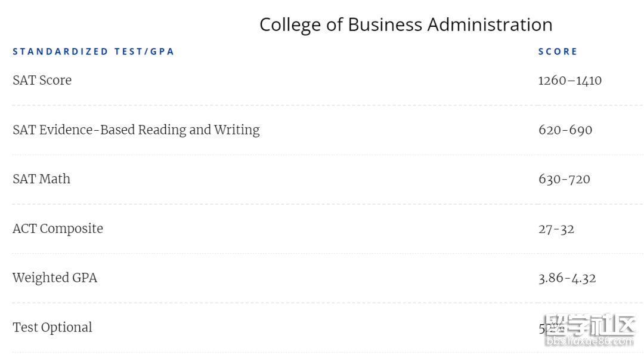The height and width of the screenshot is (354, 644).
Task: Select the Weighted GPA row label
Action: [x=55, y=278]
